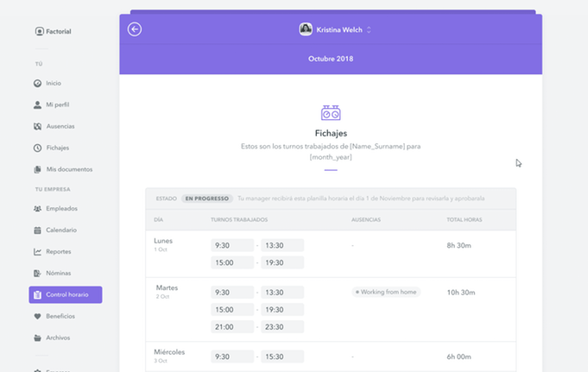Click the Fichajes time clock illustration

click(x=331, y=113)
